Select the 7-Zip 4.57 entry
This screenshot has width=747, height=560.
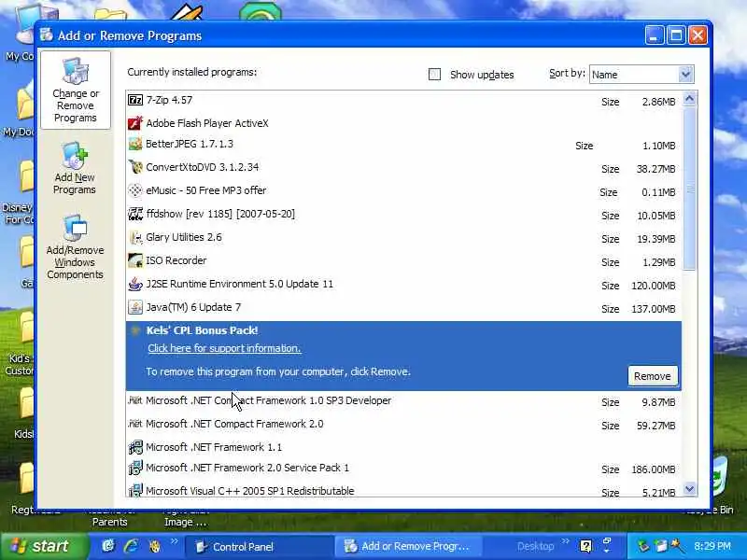point(404,101)
